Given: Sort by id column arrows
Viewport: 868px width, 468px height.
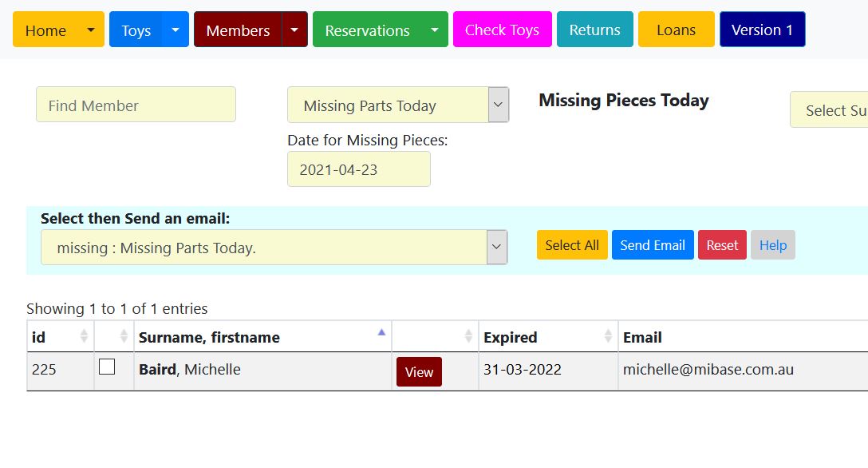Looking at the screenshot, I should [84, 337].
